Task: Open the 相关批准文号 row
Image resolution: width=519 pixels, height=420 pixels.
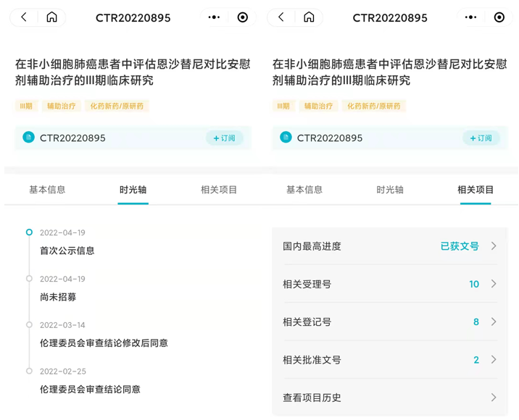Action: click(x=390, y=360)
